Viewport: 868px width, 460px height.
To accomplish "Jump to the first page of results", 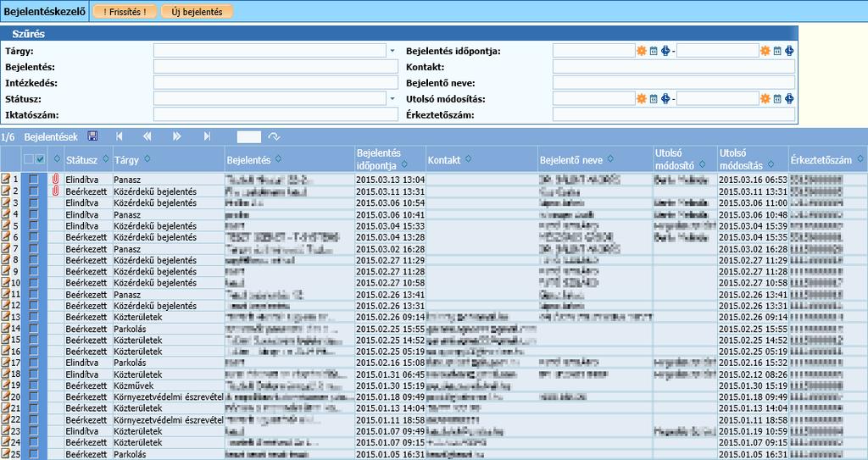I will tap(119, 136).
